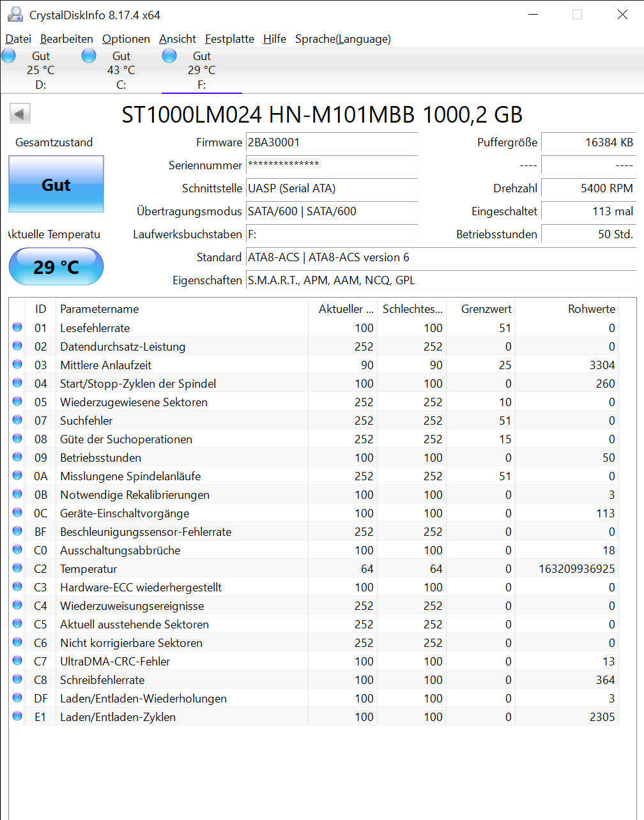Click status orb for Güte der Suchoperationen
Screen dimensions: 644x820
tap(17, 439)
